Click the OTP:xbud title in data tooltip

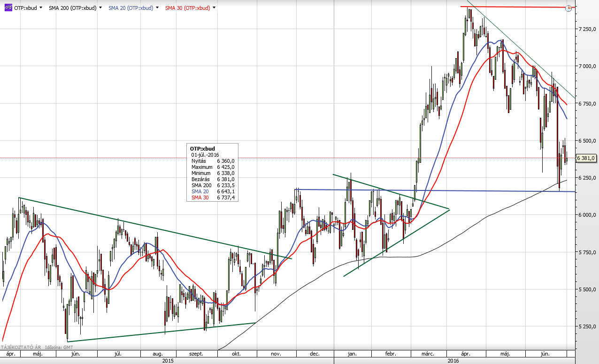(x=202, y=149)
